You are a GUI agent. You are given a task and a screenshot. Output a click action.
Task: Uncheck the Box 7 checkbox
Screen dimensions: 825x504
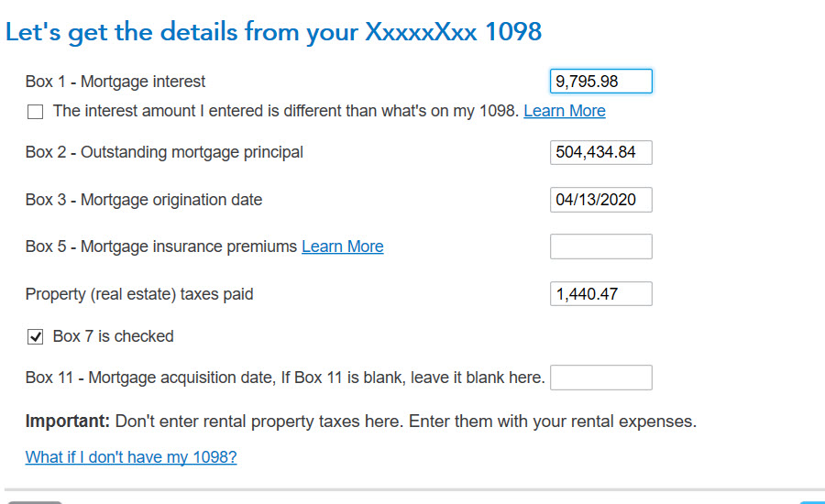click(36, 337)
